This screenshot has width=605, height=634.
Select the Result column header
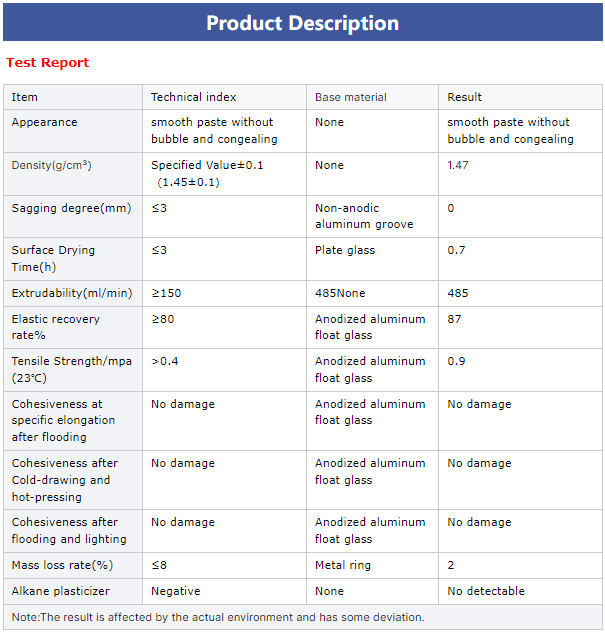pyautogui.click(x=520, y=97)
